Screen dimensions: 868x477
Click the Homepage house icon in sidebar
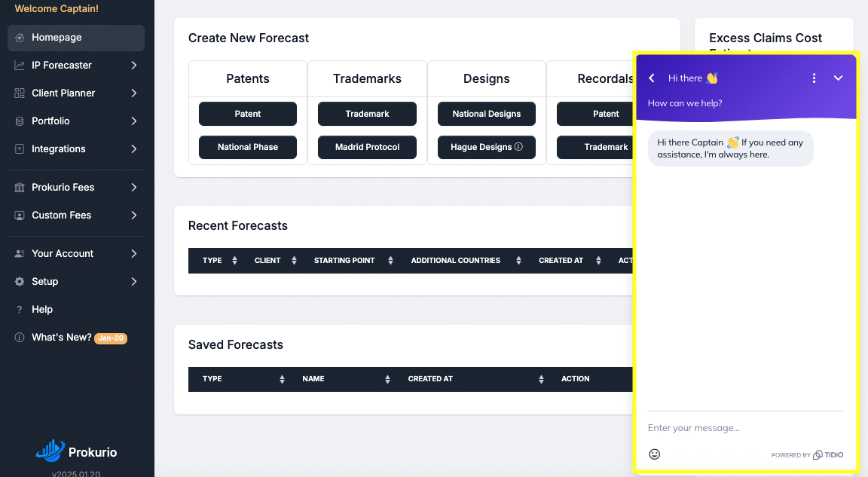pyautogui.click(x=20, y=38)
